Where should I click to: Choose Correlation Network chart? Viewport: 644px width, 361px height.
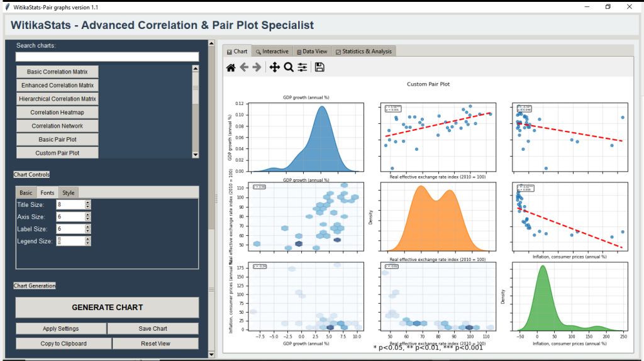[x=57, y=126]
